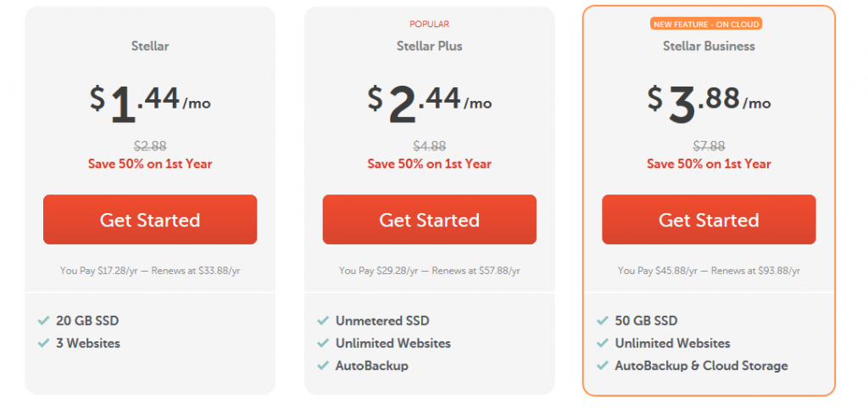The height and width of the screenshot is (415, 868).
Task: Click the POPULAR label above Stellar Plus
Action: click(x=429, y=25)
